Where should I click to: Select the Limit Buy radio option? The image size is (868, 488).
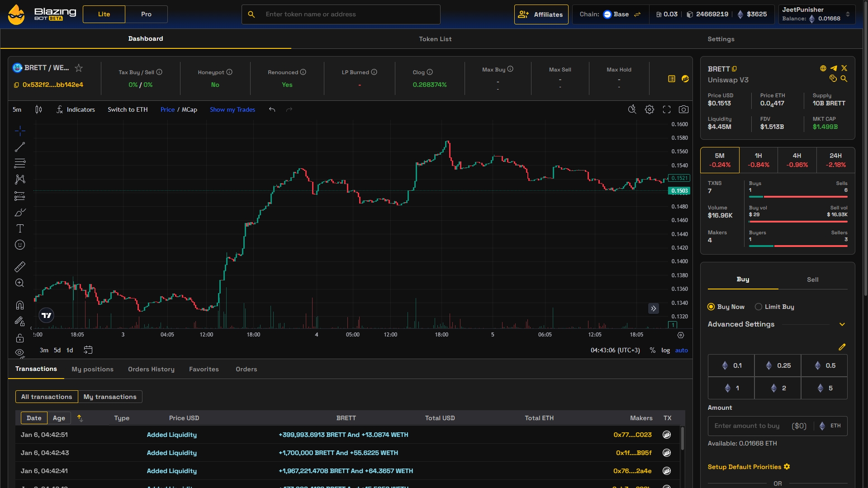pyautogui.click(x=759, y=307)
